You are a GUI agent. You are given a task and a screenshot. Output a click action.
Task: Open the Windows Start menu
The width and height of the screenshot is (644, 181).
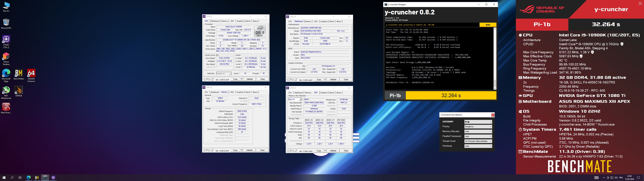point(4,177)
